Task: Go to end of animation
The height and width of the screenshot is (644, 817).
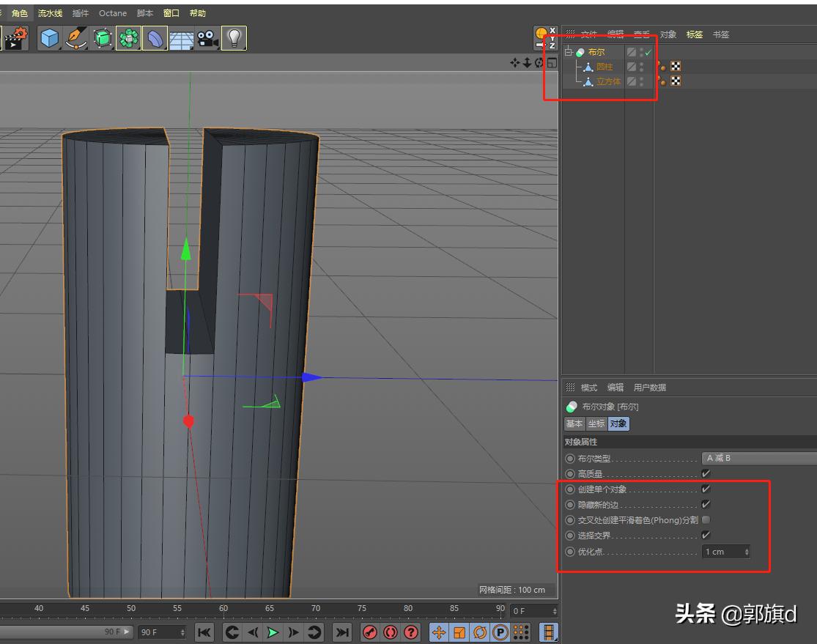Action: coord(342,632)
